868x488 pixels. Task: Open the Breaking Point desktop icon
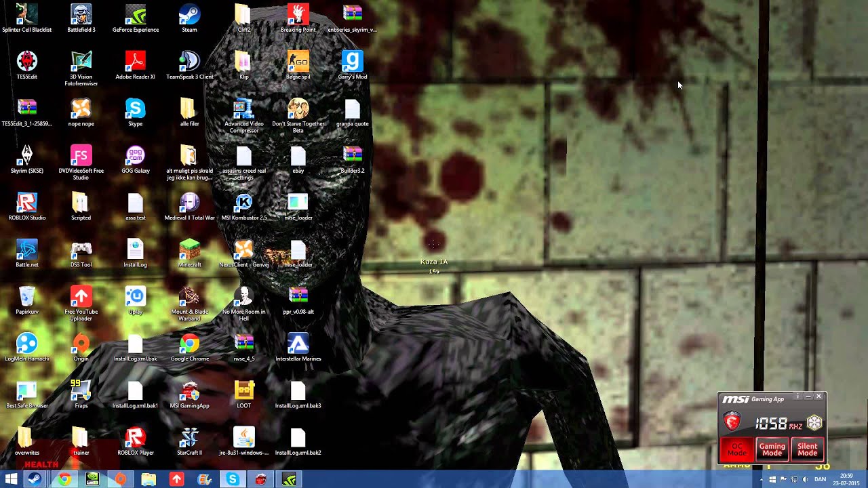click(x=298, y=18)
